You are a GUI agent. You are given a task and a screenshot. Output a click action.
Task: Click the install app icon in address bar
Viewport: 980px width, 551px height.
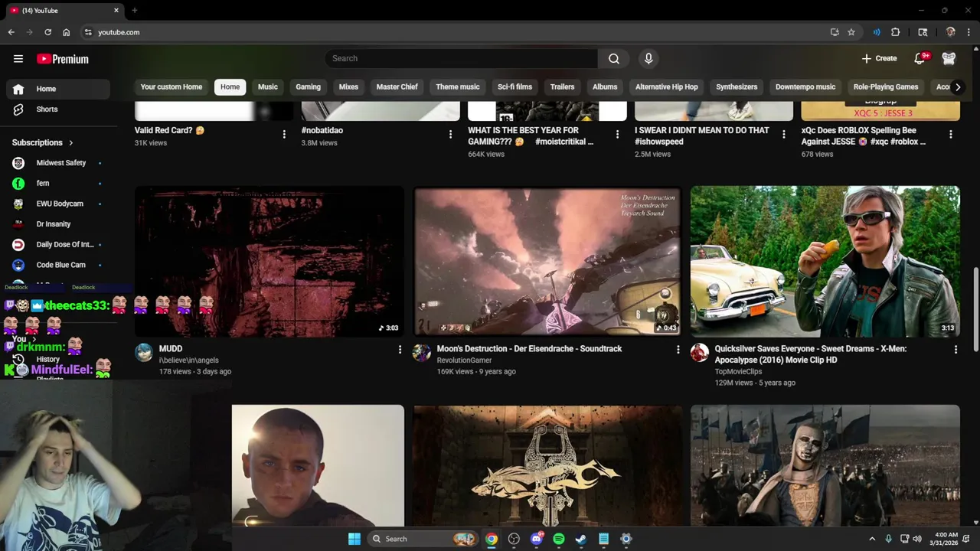pos(835,32)
